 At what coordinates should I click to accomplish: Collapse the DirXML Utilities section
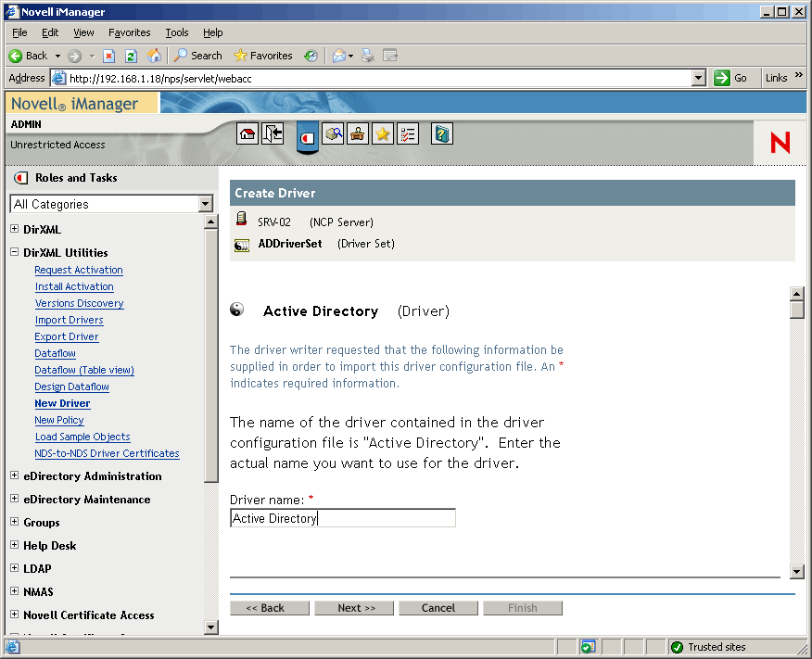[15, 252]
